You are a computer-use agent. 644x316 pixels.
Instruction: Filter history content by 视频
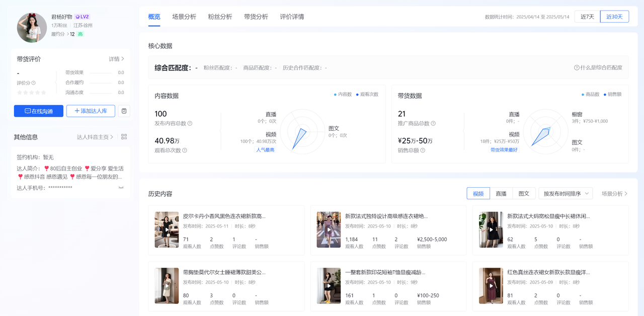pyautogui.click(x=478, y=193)
